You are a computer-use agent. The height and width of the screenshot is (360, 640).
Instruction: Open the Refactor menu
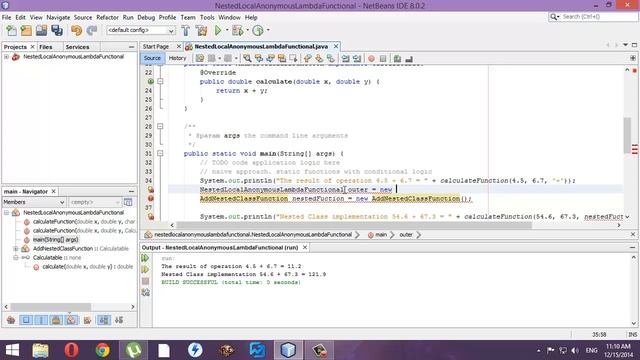(x=107, y=18)
